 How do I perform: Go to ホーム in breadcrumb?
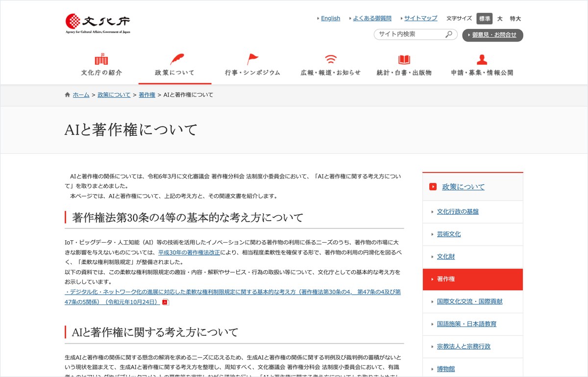tap(81, 95)
